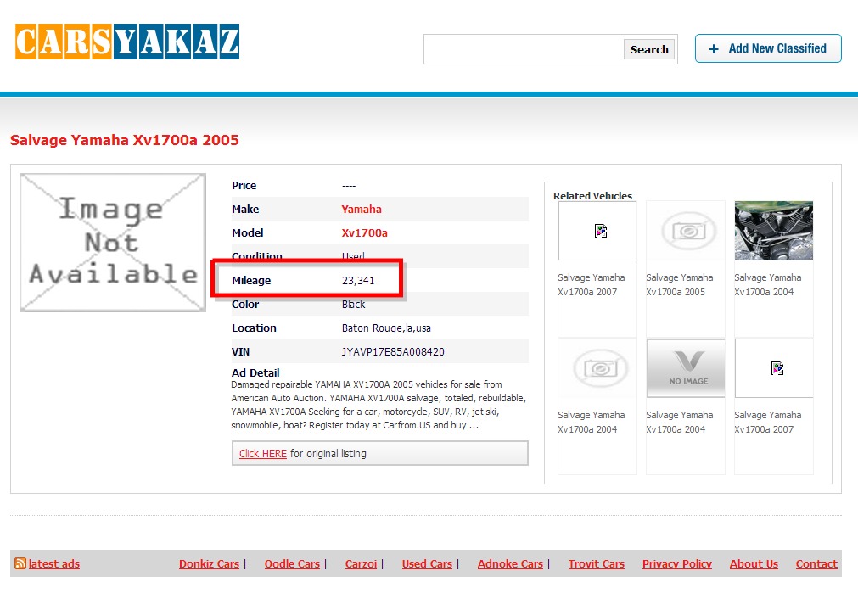This screenshot has width=858, height=616.
Task: Click the Related Vehicles heading
Action: coord(592,196)
